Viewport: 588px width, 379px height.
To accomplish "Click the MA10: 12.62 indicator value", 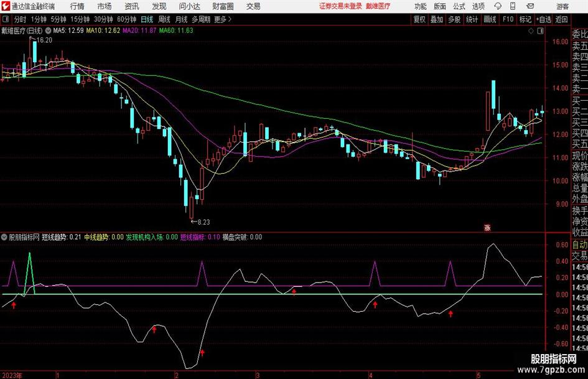I will tap(103, 30).
